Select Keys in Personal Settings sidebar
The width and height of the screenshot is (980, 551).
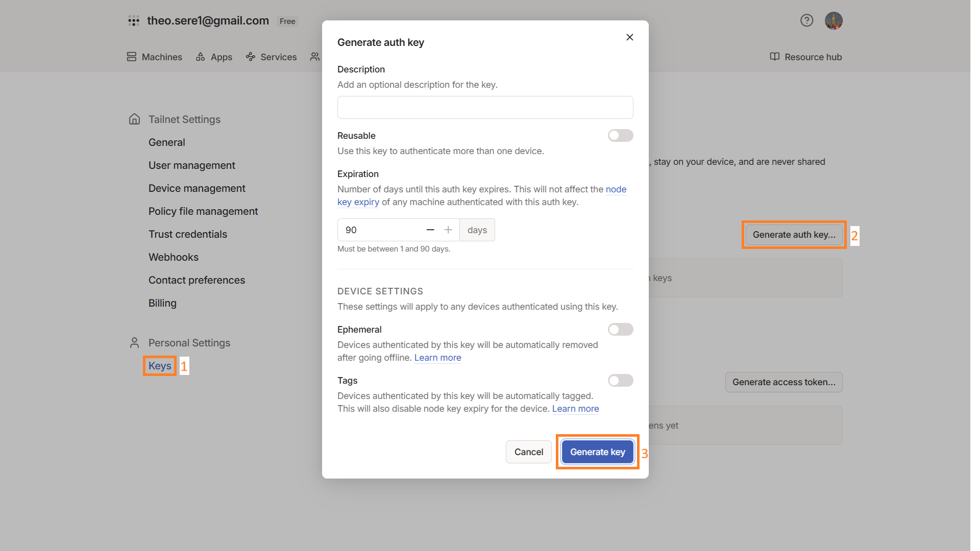[x=160, y=366]
